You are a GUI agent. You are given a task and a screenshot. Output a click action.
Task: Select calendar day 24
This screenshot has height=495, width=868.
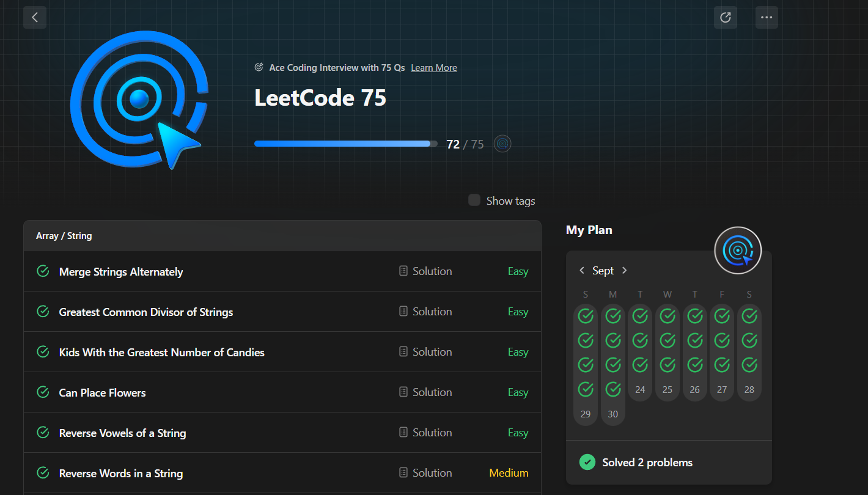click(x=640, y=389)
